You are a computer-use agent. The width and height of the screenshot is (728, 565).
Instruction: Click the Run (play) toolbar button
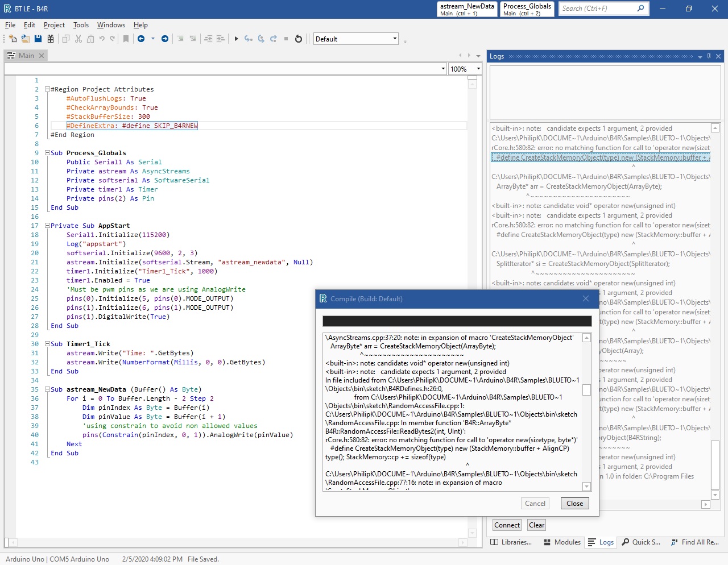[236, 39]
